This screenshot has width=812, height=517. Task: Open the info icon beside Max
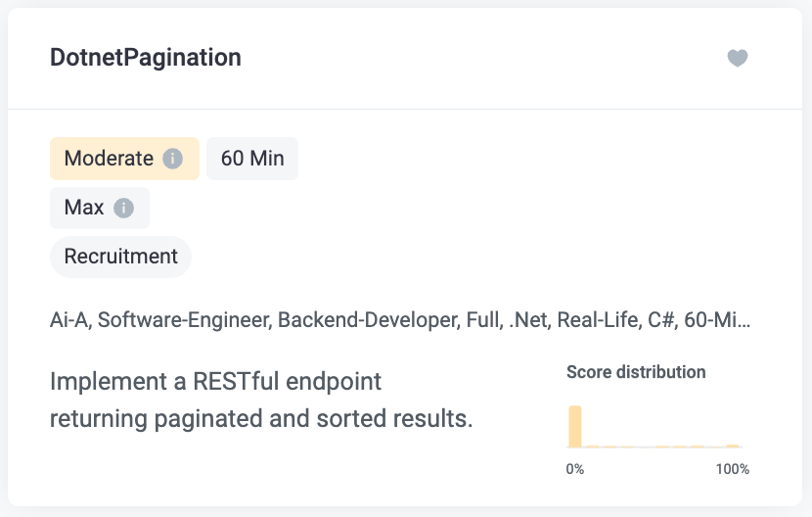123,208
